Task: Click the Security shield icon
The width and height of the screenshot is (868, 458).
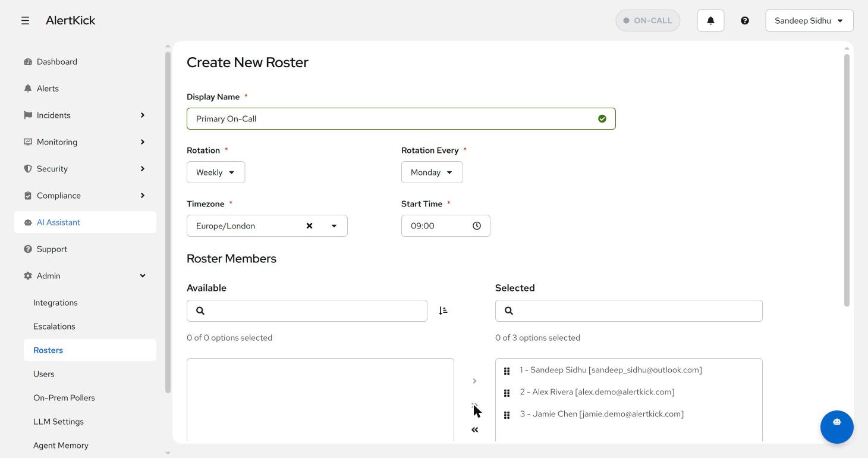Action: [28, 169]
